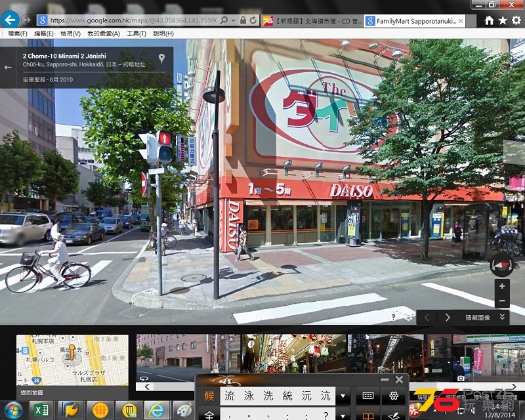Open Favorites star icon
The width and height of the screenshot is (525, 420).
pyautogui.click(x=503, y=20)
